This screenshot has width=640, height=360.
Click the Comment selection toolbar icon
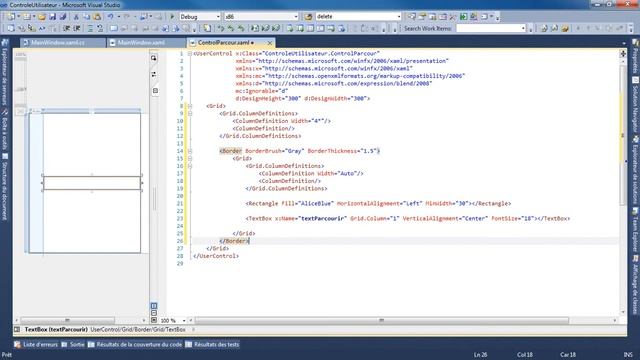click(x=90, y=28)
